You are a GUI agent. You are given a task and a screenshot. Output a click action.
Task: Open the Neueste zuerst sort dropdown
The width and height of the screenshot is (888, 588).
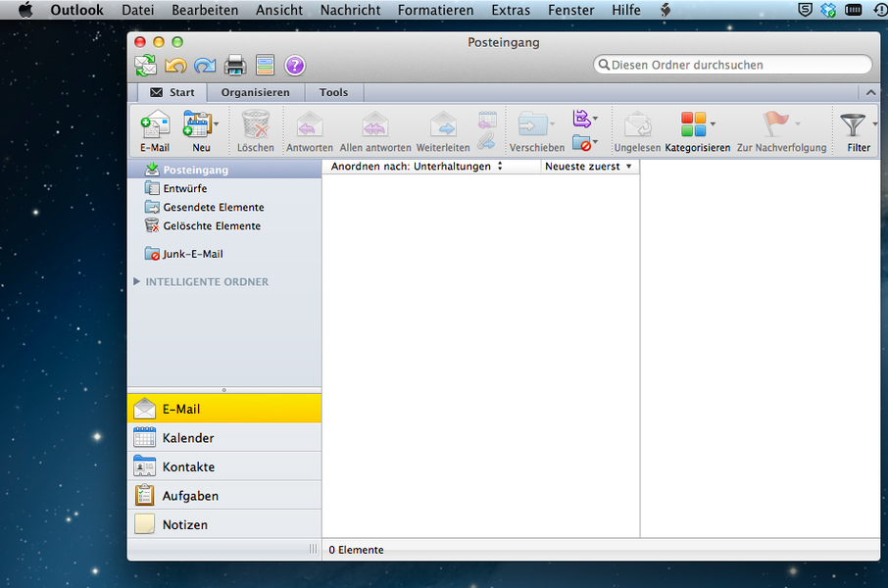point(589,167)
